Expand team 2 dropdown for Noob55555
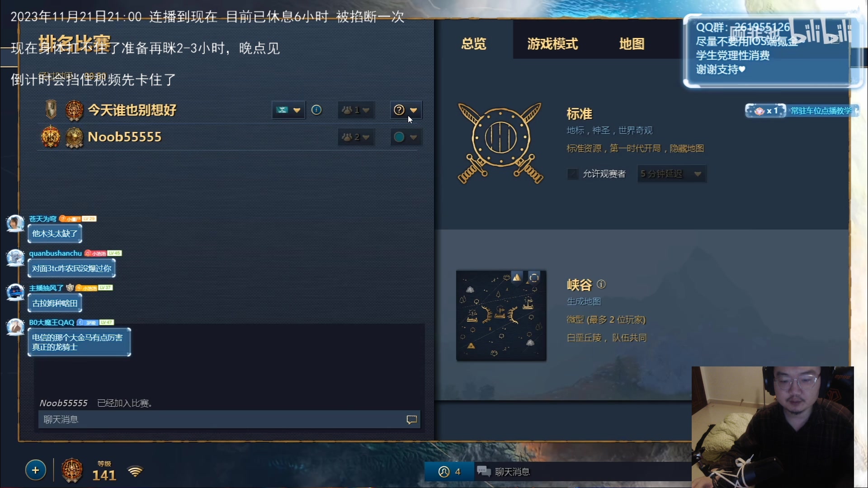Image resolution: width=868 pixels, height=488 pixels. click(x=356, y=137)
